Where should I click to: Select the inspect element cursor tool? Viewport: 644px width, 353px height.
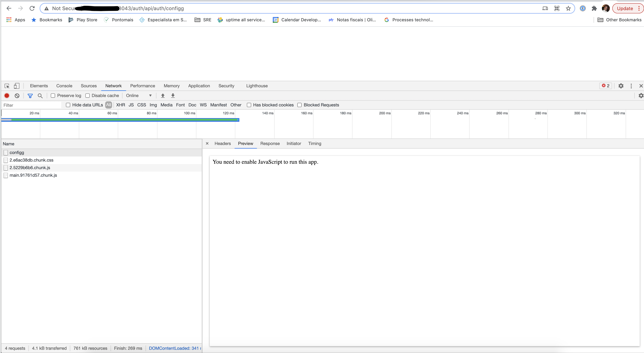point(7,86)
